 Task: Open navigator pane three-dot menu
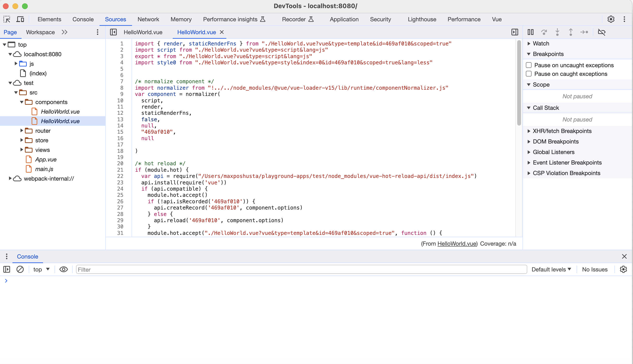pyautogui.click(x=98, y=32)
